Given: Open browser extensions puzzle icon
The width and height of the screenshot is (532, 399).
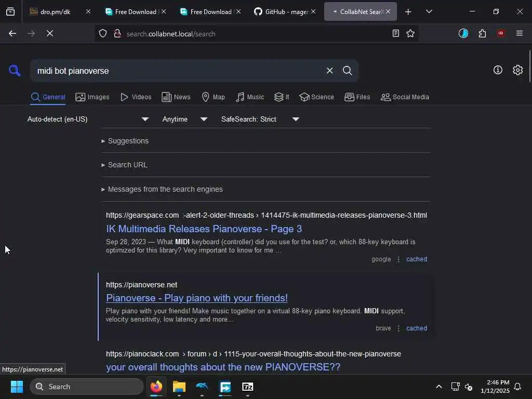Looking at the screenshot, I should 482,33.
